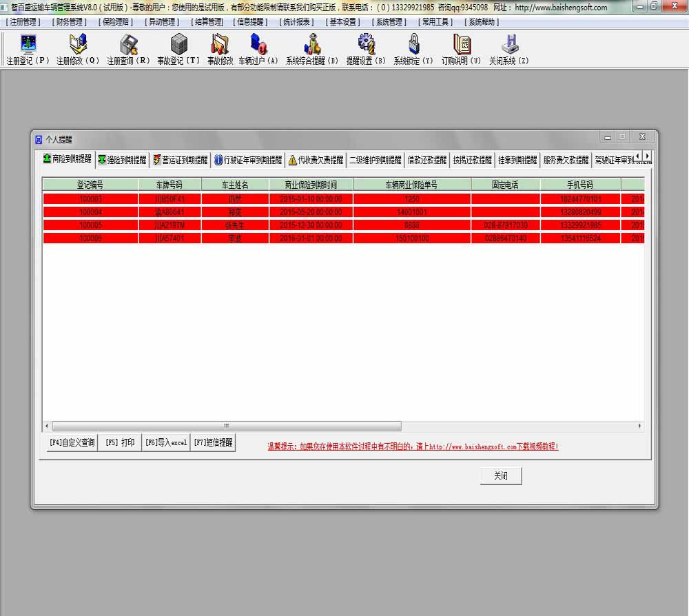Image resolution: width=689 pixels, height=616 pixels.
Task: Switch to 服务费欠款提醒 tab
Action: coord(566,160)
